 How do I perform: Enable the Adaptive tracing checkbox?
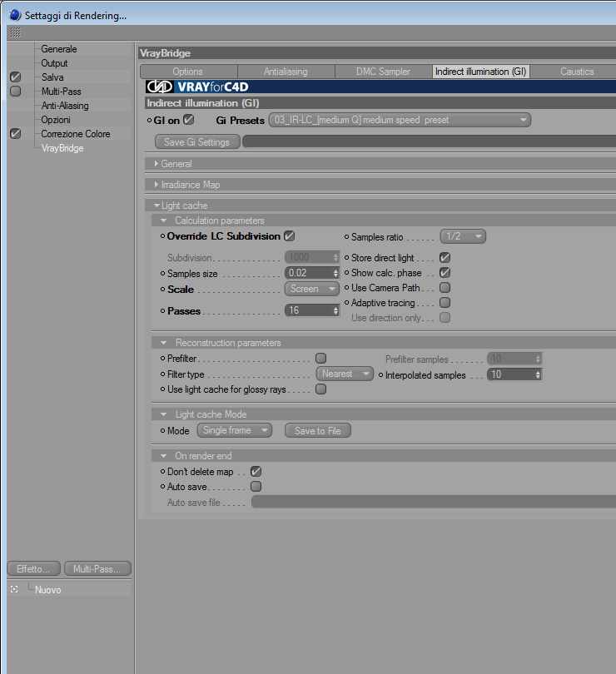click(x=445, y=303)
